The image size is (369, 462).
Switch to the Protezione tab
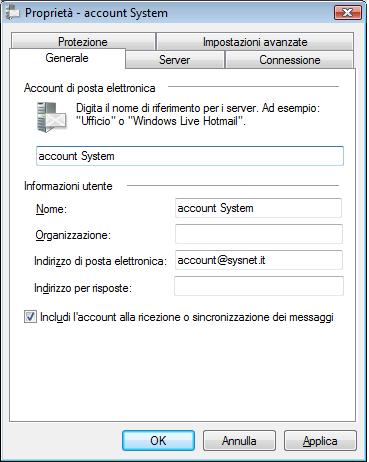click(83, 42)
